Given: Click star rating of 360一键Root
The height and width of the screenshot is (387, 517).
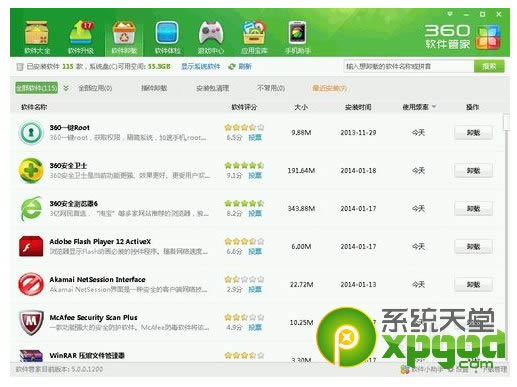Looking at the screenshot, I should click(244, 127).
